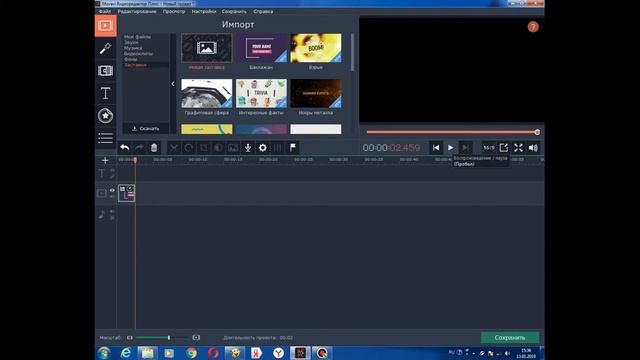Toggle mute on the video track

coord(112,196)
